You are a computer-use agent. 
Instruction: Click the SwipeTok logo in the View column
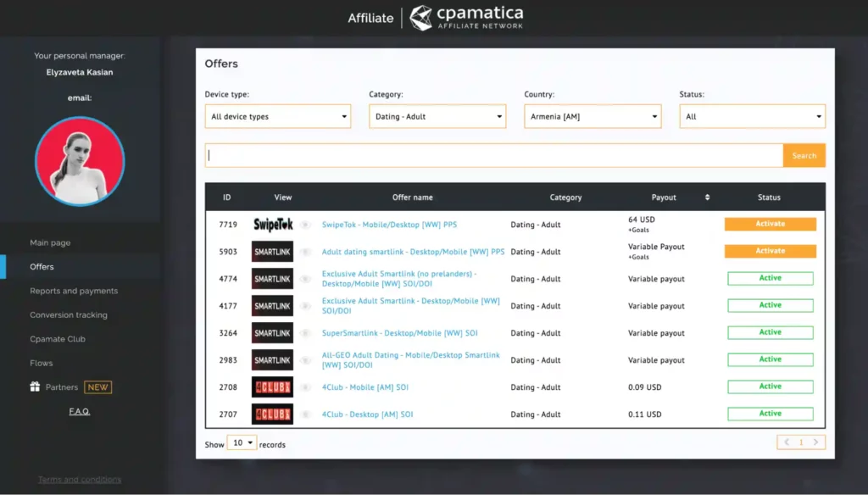coord(271,224)
